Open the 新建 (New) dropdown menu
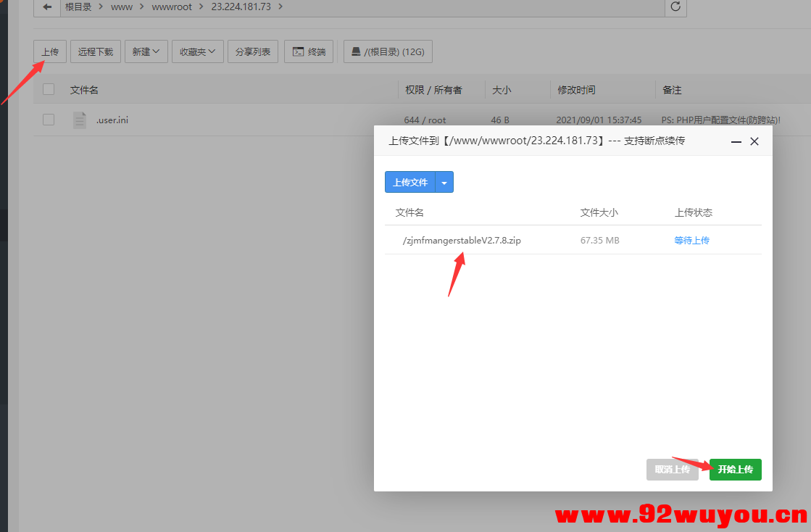 coord(146,51)
